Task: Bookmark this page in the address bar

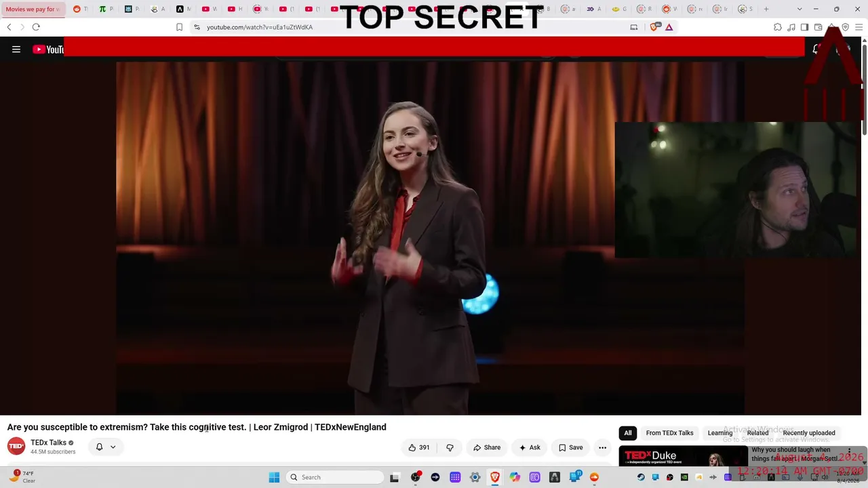Action: click(x=179, y=27)
